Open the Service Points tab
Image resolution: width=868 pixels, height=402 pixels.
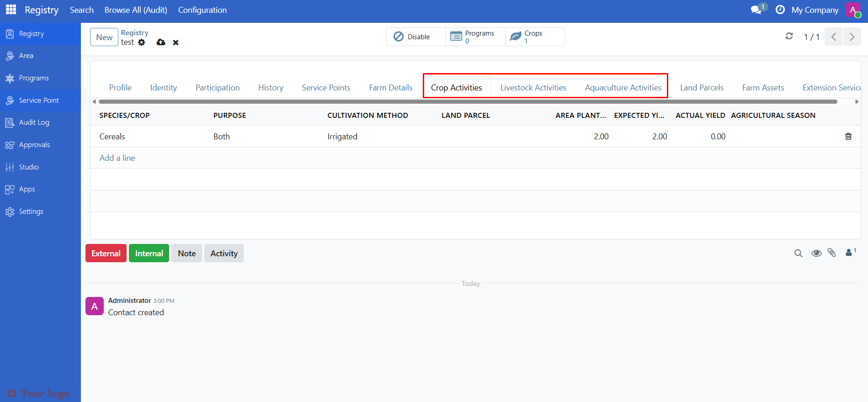tap(326, 88)
